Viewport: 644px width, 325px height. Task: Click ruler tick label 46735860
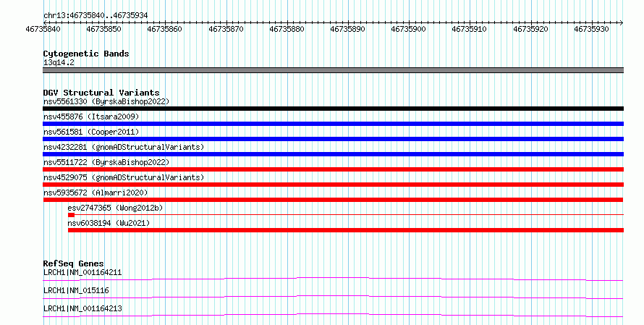pos(164,29)
